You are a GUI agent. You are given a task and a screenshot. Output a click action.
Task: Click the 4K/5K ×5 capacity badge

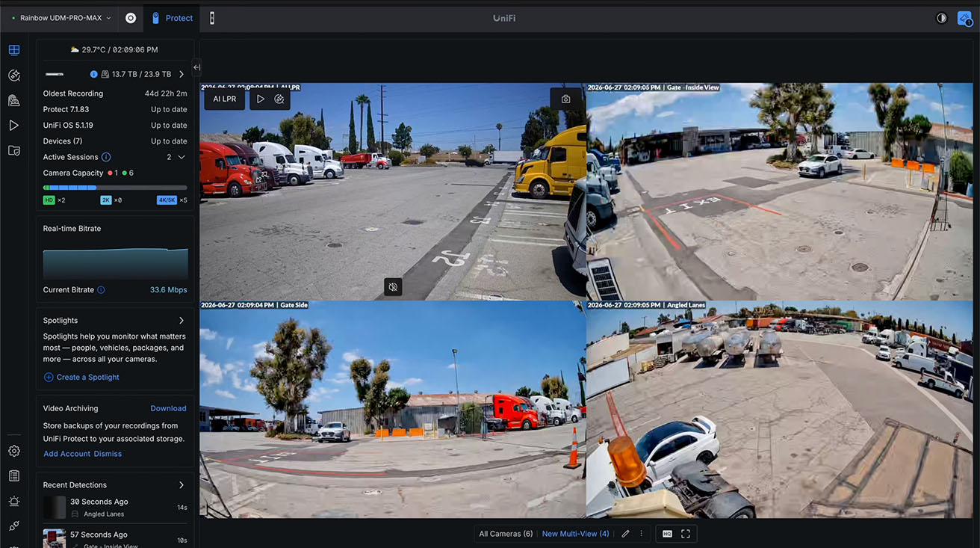[172, 200]
